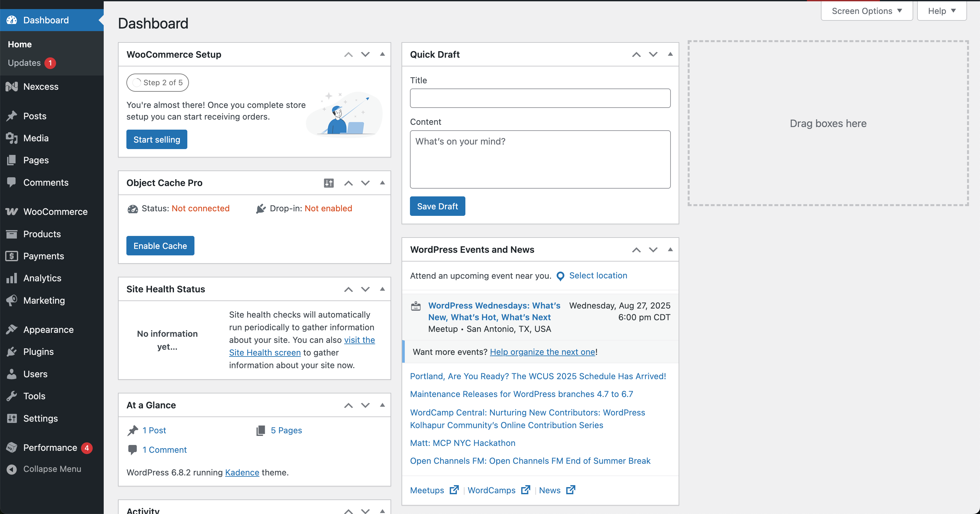Click the Select location link
This screenshot has width=980, height=514.
(x=598, y=275)
